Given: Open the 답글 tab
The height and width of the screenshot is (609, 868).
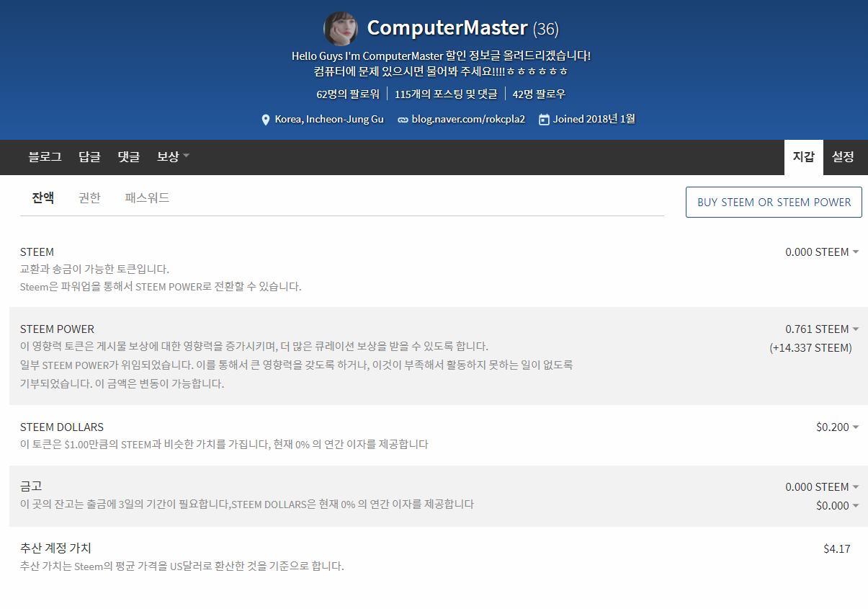Looking at the screenshot, I should (89, 156).
